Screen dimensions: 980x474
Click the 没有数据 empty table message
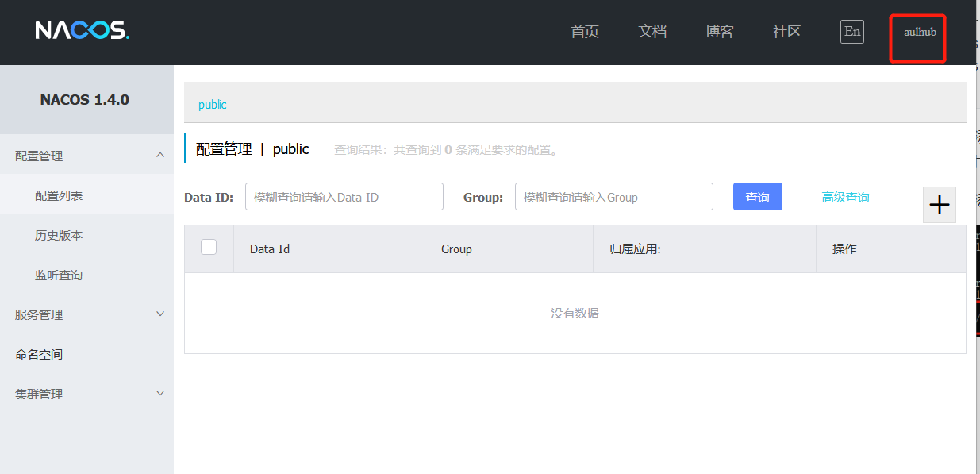pyautogui.click(x=575, y=314)
